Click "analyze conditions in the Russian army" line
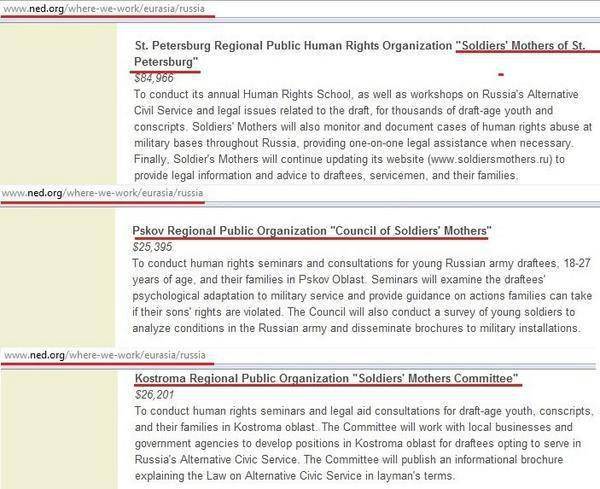The width and height of the screenshot is (600, 489). 357,328
